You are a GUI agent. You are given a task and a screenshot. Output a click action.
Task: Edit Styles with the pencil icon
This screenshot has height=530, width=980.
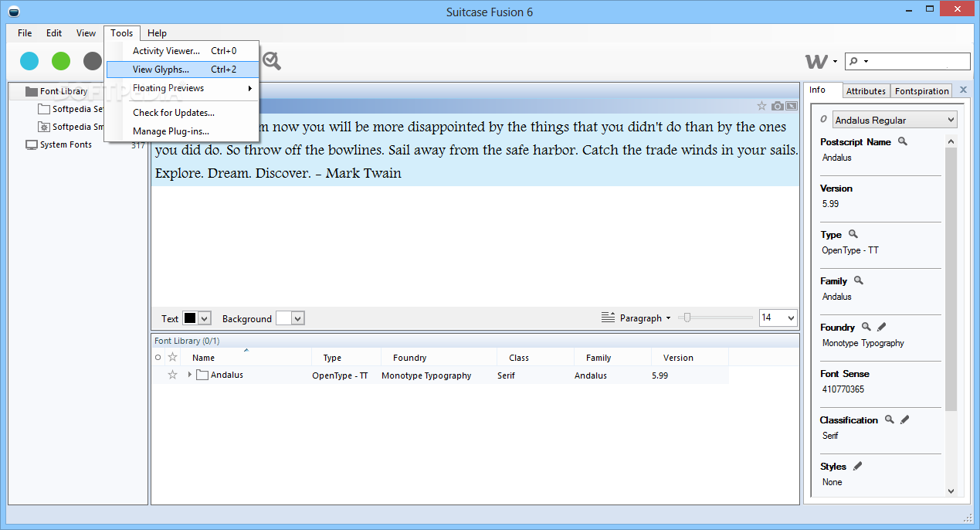point(857,466)
